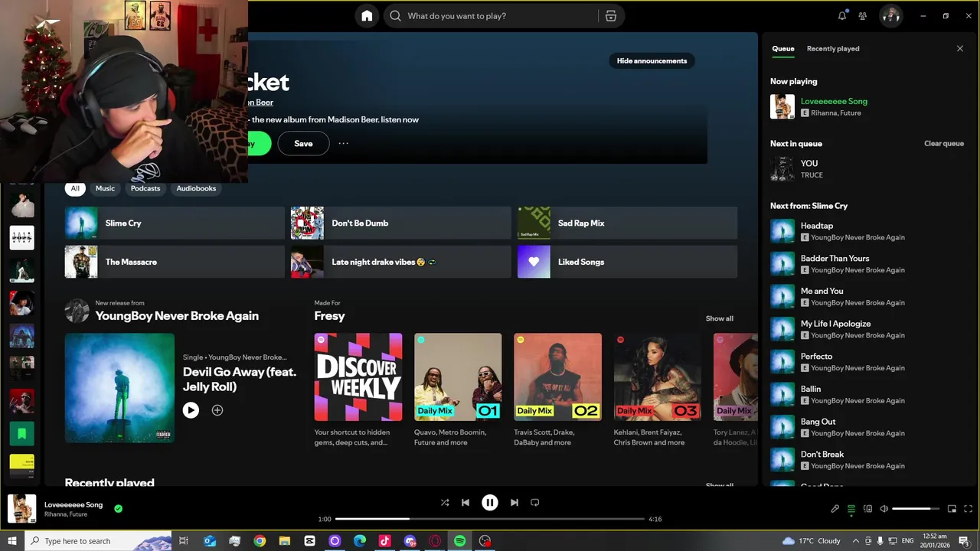Select Me and You in queue
Screen dimensions: 980x551
(x=867, y=296)
